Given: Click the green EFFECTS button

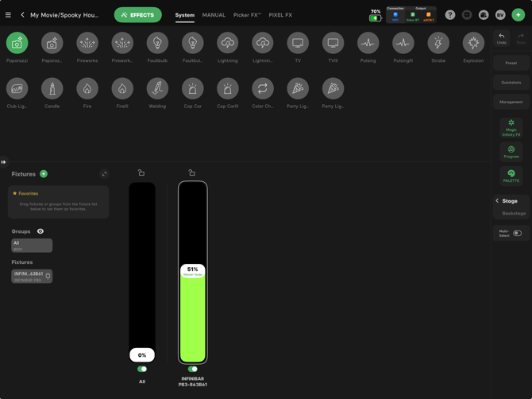Looking at the screenshot, I should pyautogui.click(x=137, y=15).
